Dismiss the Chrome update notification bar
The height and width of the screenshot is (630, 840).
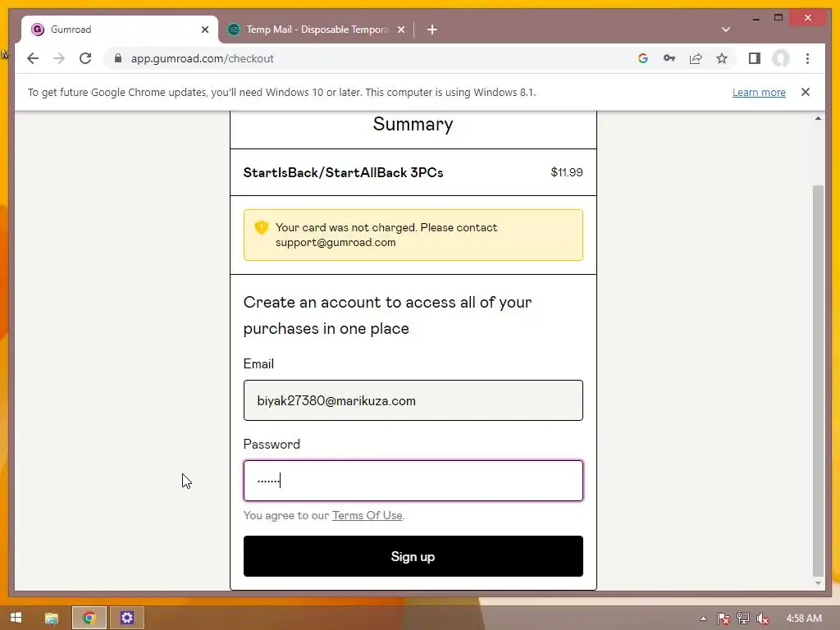tap(806, 92)
